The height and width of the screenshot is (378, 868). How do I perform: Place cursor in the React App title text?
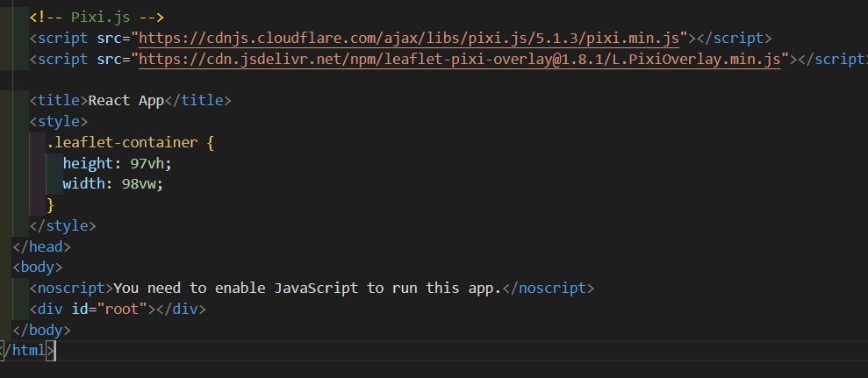[x=126, y=101]
